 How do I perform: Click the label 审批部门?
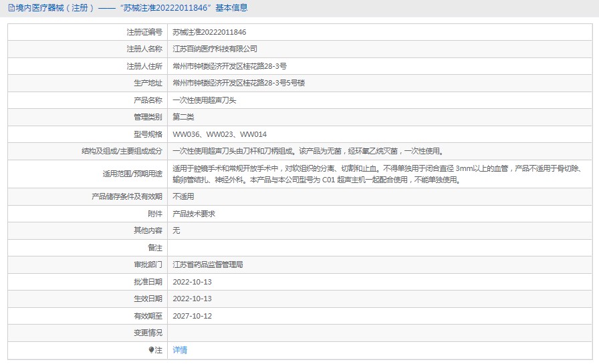coord(148,264)
